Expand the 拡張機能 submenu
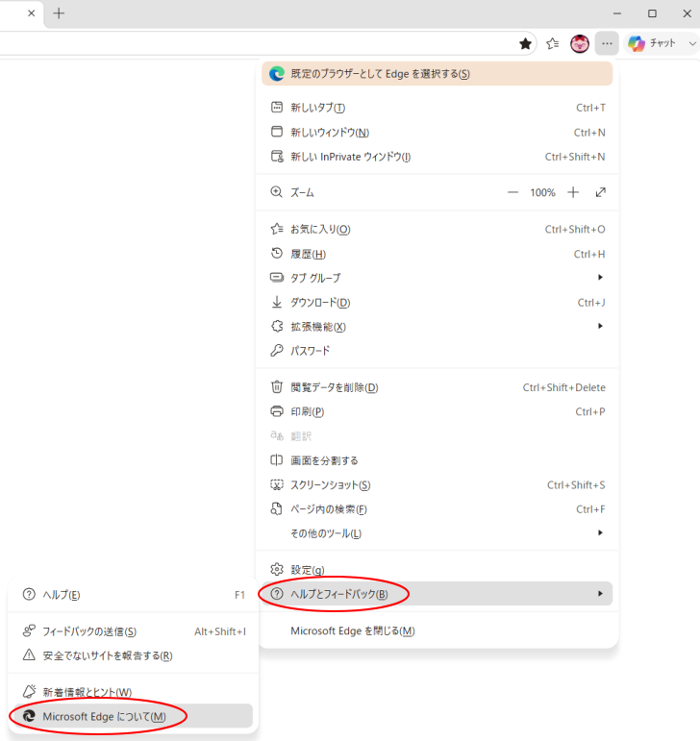The image size is (700, 741). tap(437, 327)
